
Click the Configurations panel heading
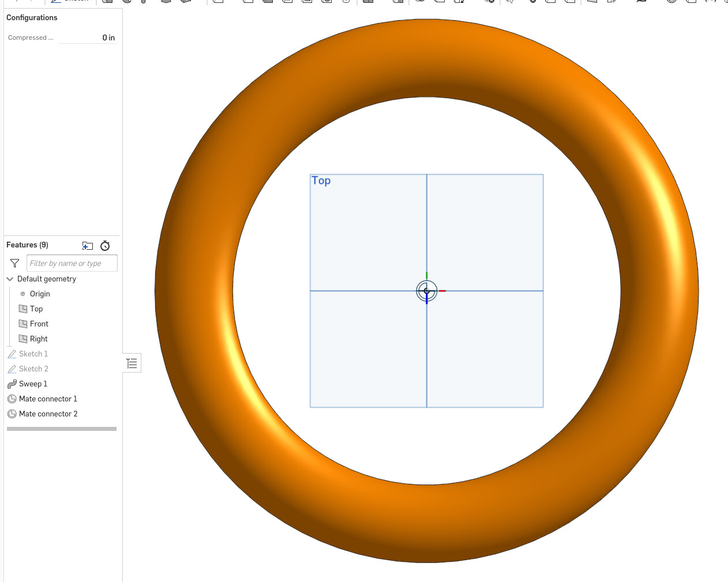[x=32, y=17]
